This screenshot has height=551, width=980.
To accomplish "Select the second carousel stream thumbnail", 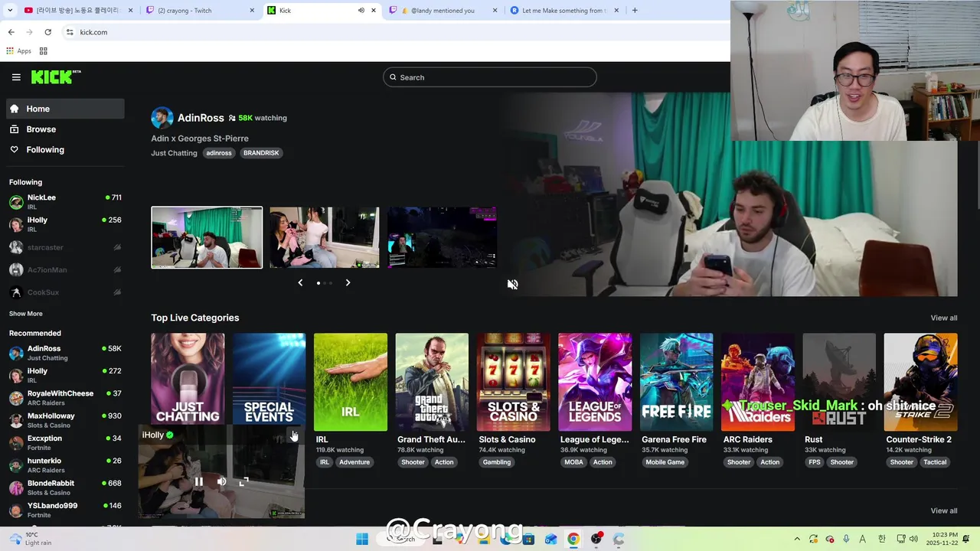I will (x=324, y=237).
